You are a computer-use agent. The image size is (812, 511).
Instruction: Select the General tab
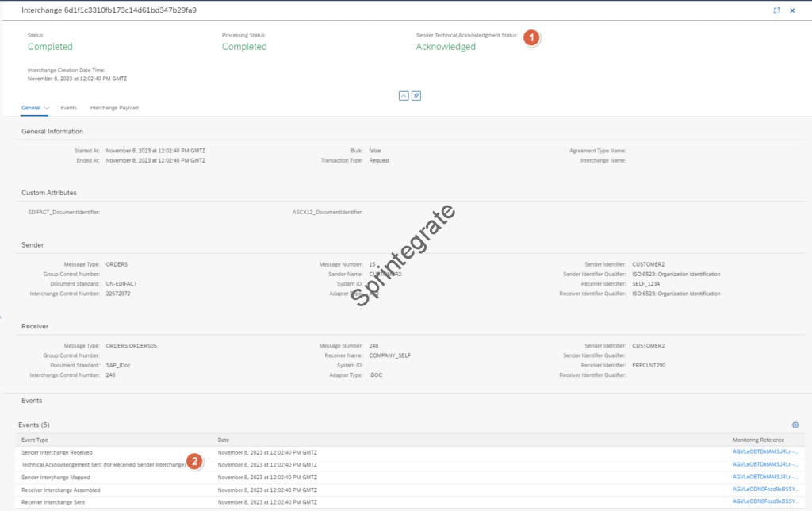tap(30, 108)
